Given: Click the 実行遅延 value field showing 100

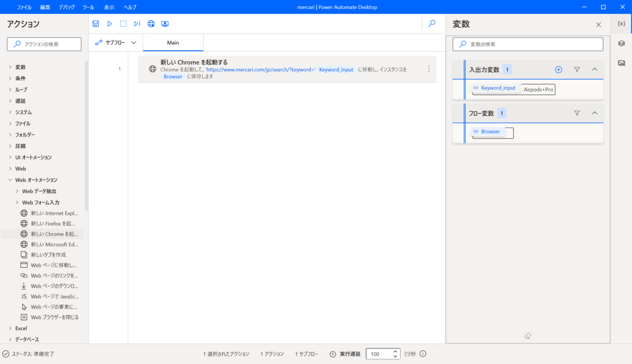Looking at the screenshot, I should pyautogui.click(x=383, y=354).
